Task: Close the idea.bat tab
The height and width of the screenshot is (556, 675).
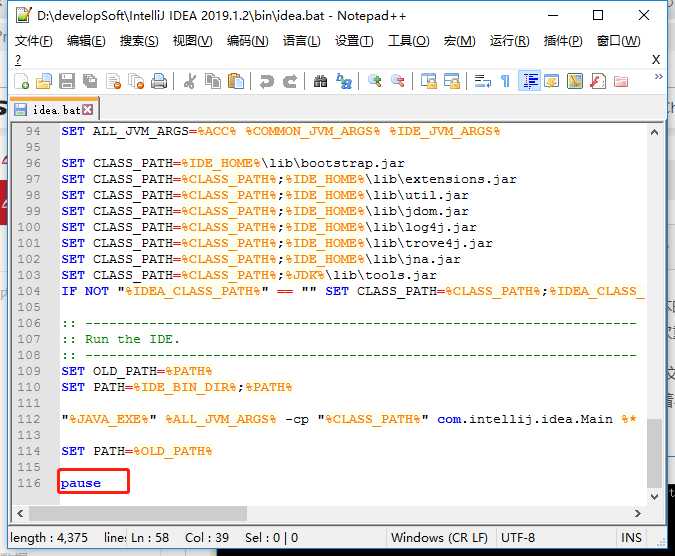Action: (87, 110)
